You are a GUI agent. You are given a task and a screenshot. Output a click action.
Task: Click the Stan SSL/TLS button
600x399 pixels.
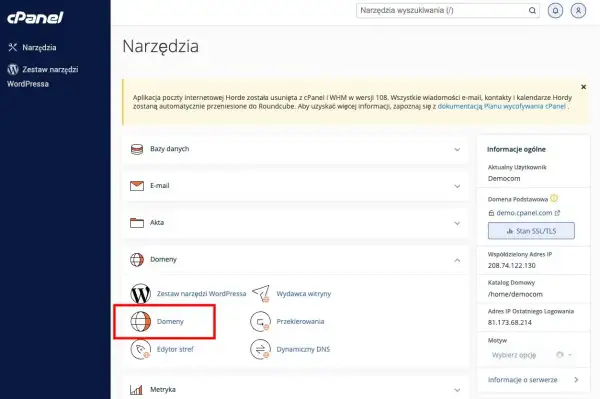click(x=531, y=231)
